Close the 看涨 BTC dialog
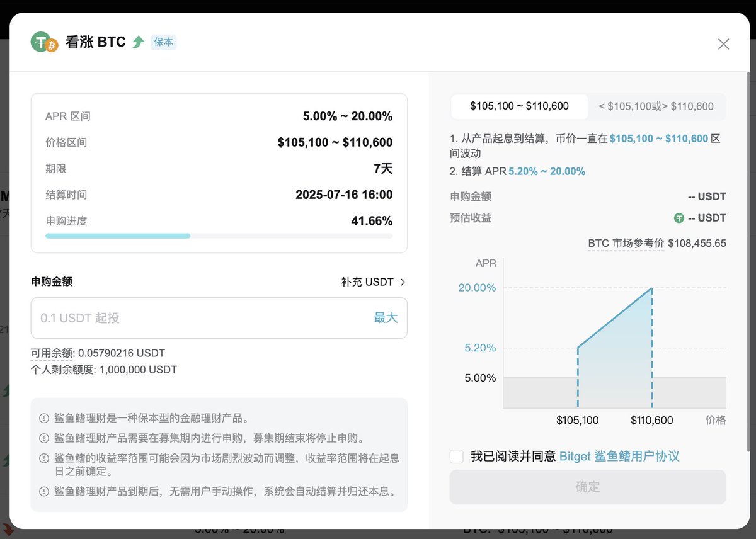 coord(723,44)
